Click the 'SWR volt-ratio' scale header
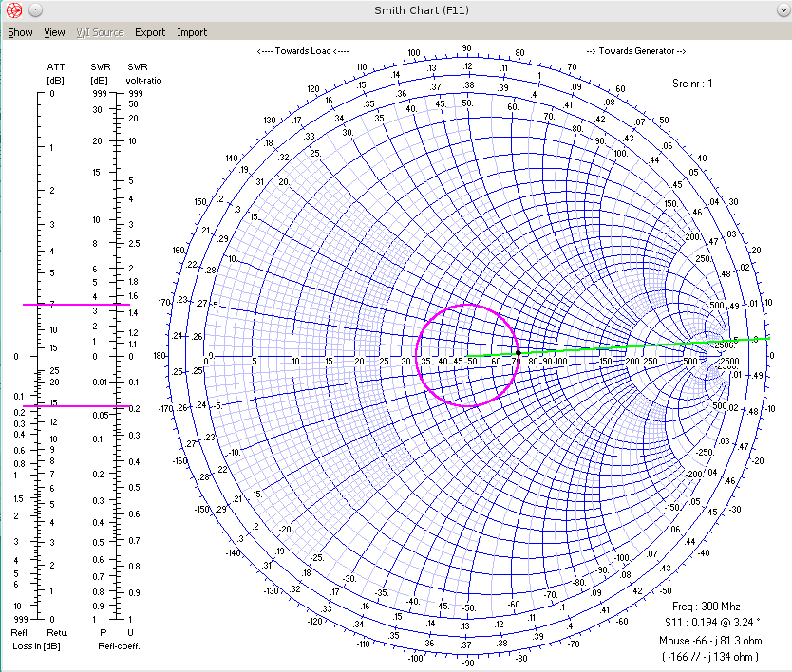792x672 pixels. click(144, 74)
